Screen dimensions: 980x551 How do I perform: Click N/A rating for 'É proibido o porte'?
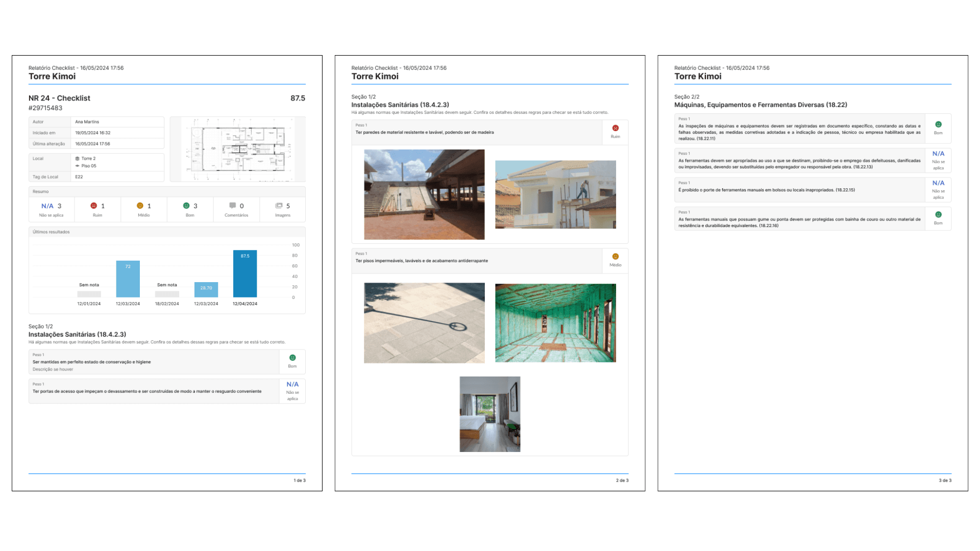click(938, 183)
